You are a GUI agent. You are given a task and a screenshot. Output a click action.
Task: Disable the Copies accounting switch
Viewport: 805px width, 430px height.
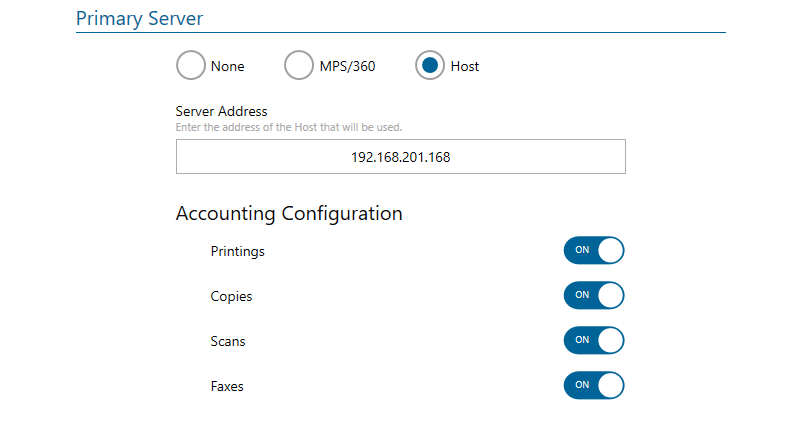[594, 295]
